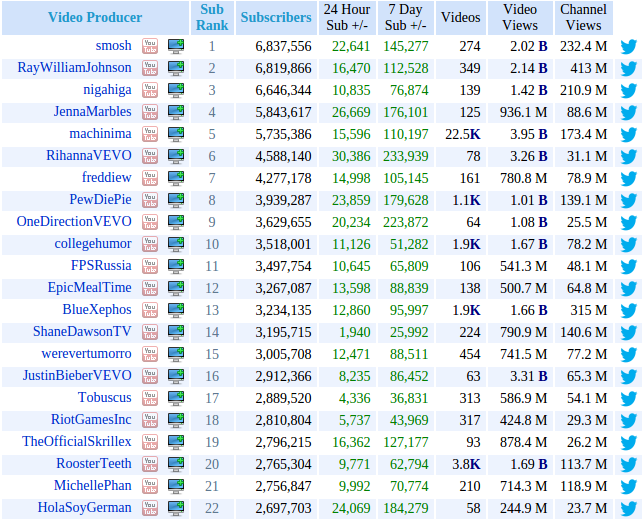Open Twitter bird in nigahiga row
This screenshot has width=642, height=519.
coord(628,91)
